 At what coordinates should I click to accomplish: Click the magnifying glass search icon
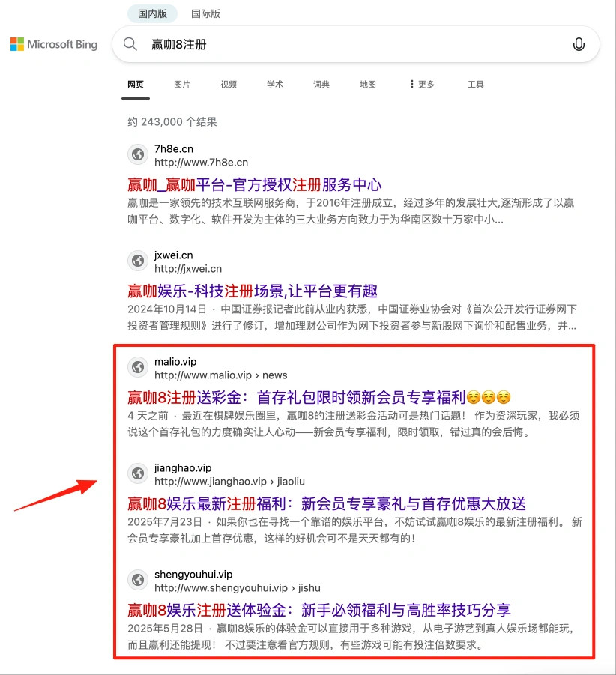tap(130, 44)
